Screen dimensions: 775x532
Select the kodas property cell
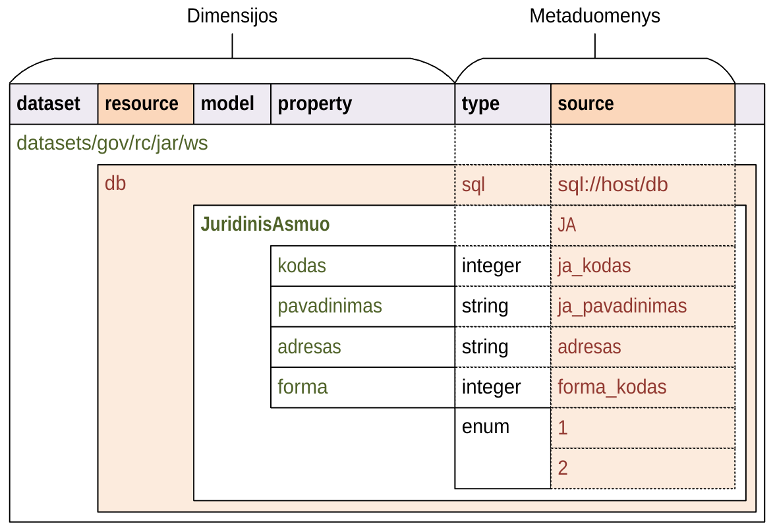[302, 266]
